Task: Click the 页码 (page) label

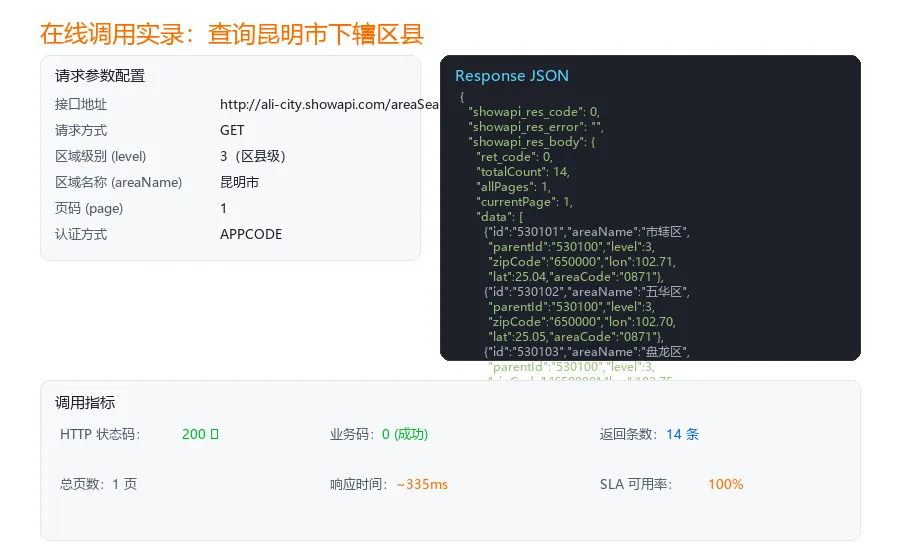Action: click(89, 208)
